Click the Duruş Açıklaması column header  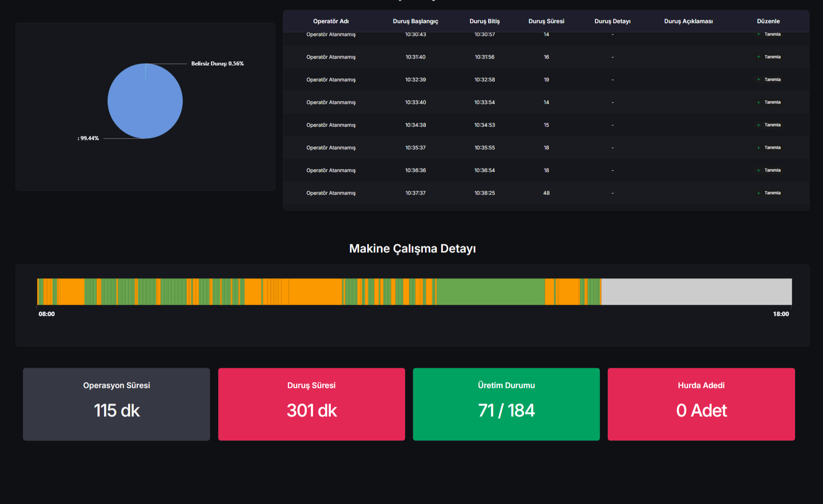coord(688,21)
